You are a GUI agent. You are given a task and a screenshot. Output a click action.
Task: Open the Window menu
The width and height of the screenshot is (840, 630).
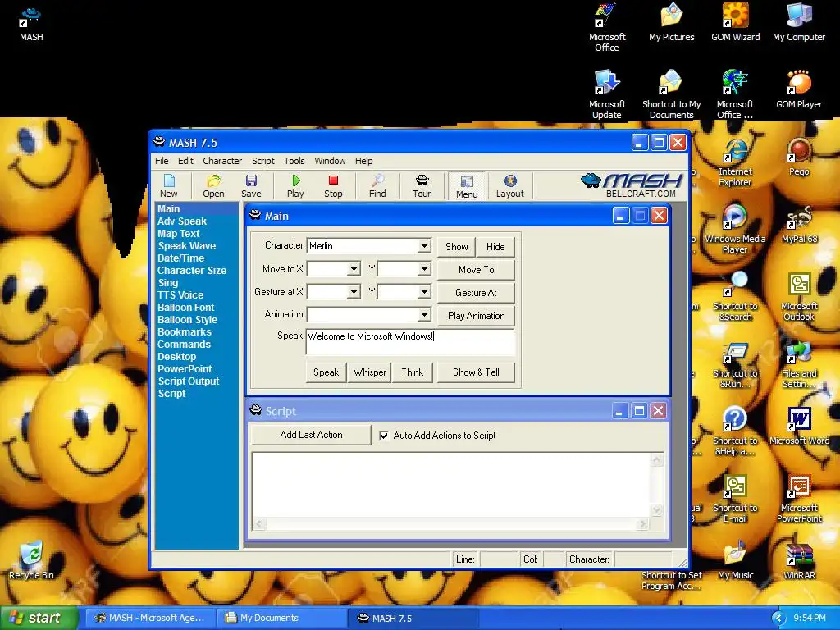pos(330,161)
